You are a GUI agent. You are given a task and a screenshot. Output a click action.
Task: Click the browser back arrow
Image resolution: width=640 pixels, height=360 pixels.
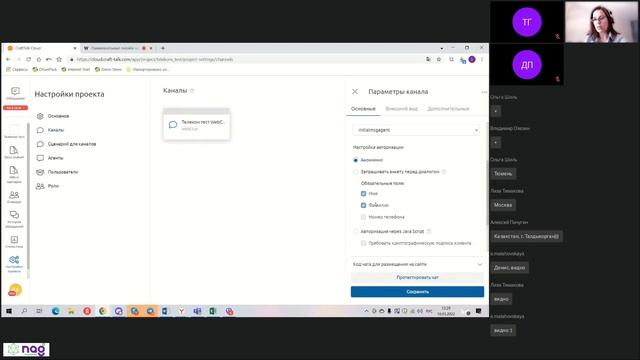(8, 60)
